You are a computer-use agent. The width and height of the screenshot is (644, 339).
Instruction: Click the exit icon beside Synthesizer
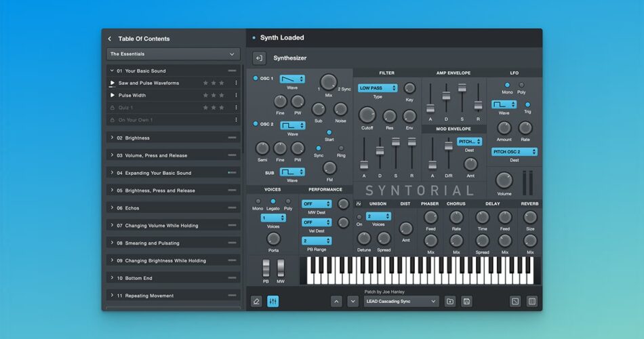[x=259, y=58]
